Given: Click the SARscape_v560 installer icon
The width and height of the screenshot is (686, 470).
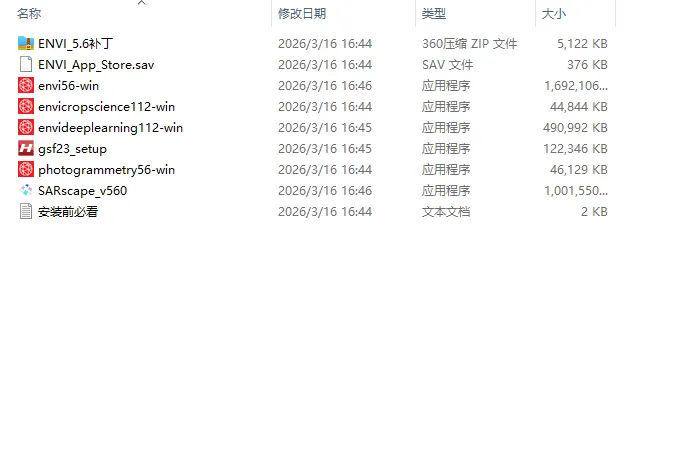Looking at the screenshot, I should point(26,190).
